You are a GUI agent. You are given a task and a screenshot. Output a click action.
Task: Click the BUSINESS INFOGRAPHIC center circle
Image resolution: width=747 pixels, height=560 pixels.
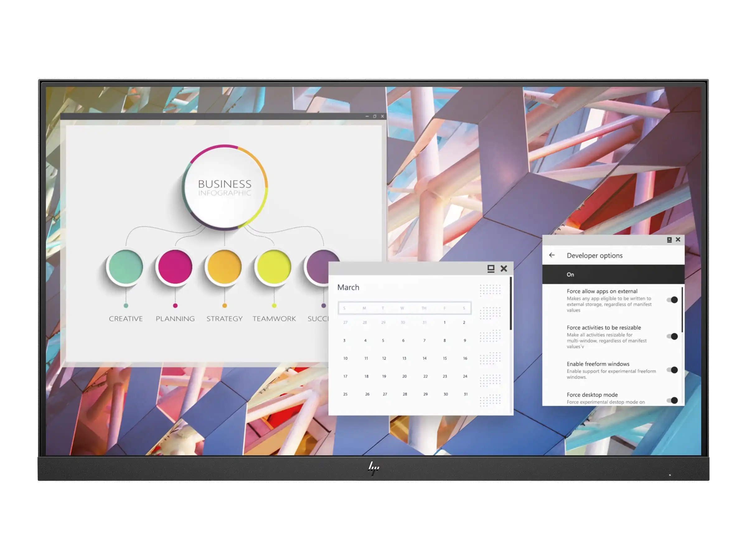(x=225, y=187)
